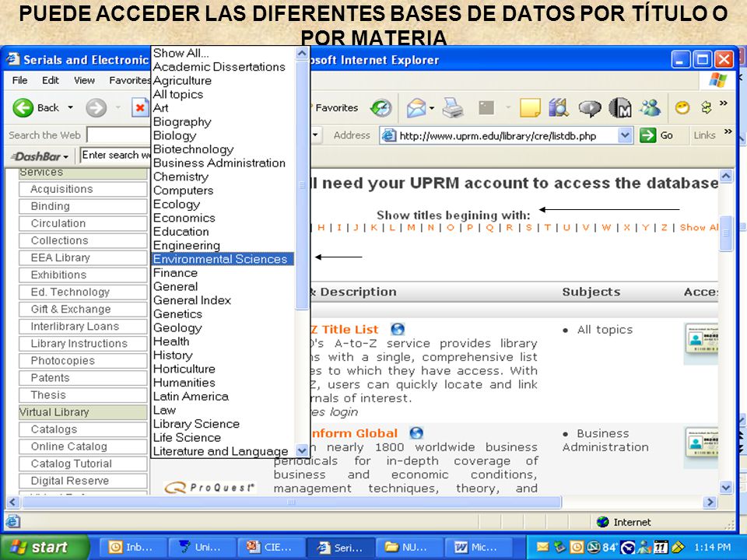Click the horizontal scrollbar right arrow
Screen dimensions: 747x560
pos(710,502)
